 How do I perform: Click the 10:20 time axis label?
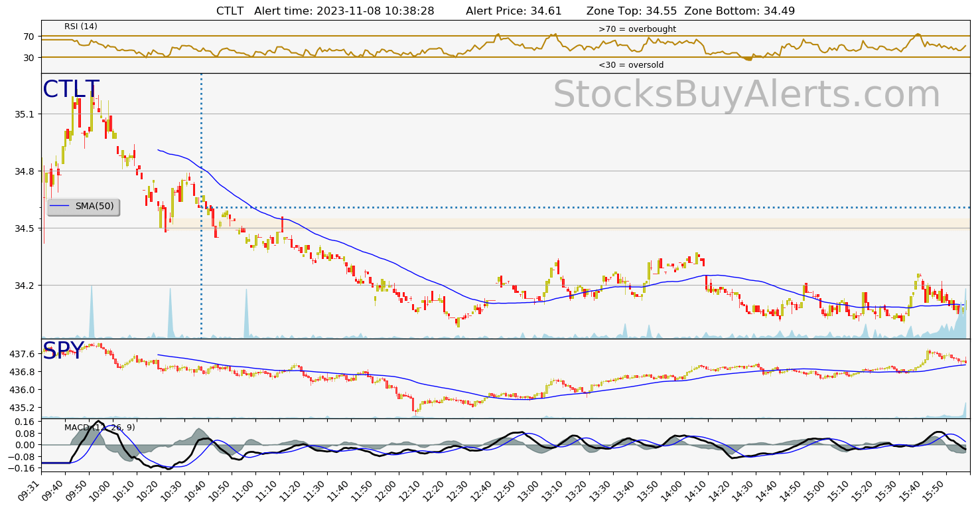click(150, 490)
